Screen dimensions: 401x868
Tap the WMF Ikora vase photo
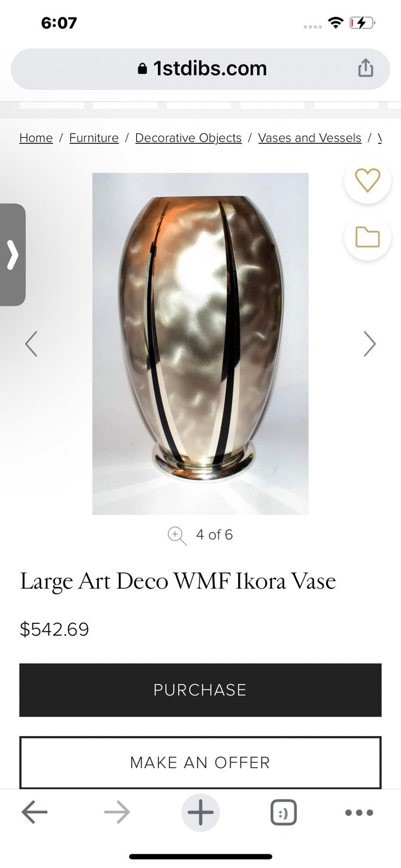pos(200,343)
